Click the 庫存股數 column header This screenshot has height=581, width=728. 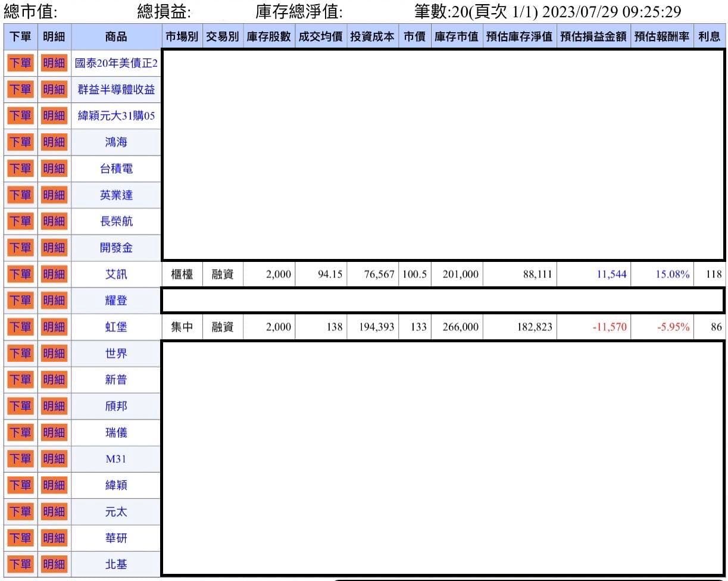click(x=268, y=37)
